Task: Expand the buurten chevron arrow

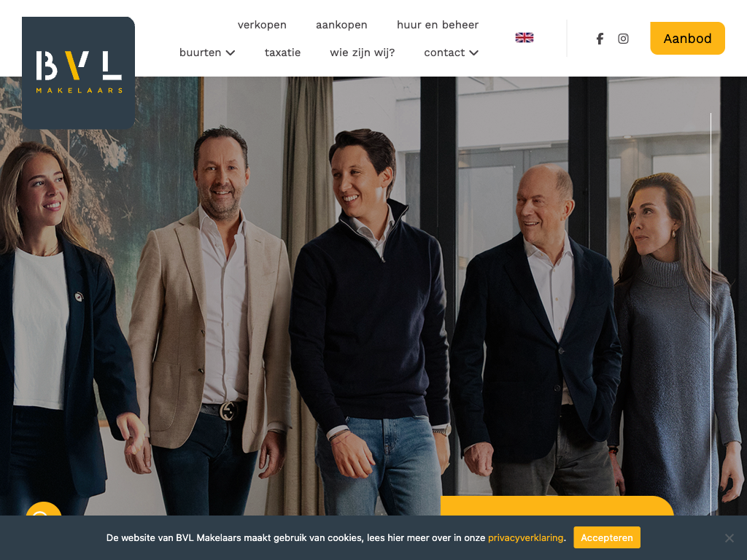Action: [x=231, y=52]
